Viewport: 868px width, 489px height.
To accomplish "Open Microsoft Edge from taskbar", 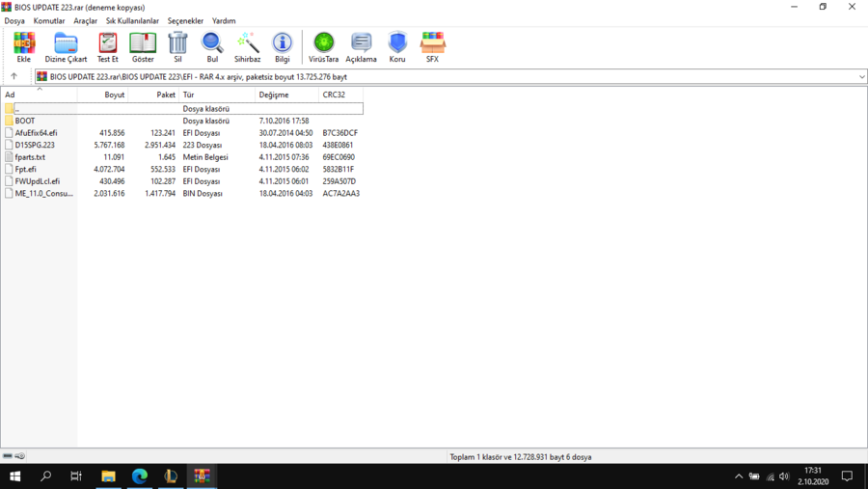I will click(140, 476).
